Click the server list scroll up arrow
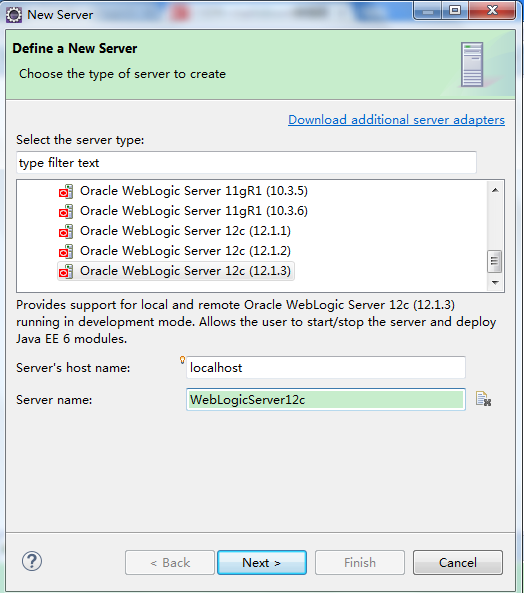Viewport: 524px width, 593px height. 495,190
